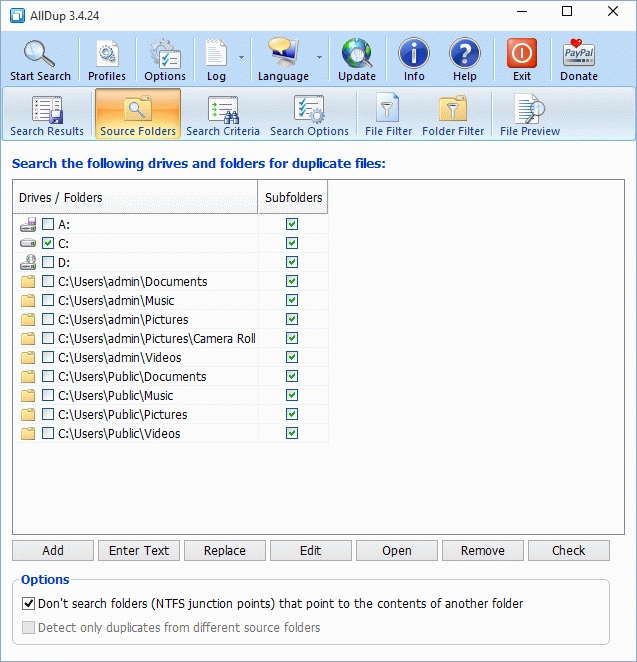The height and width of the screenshot is (662, 637).
Task: Select the C:\Users\admin\Pictures\Camera Roll entry
Action: [x=157, y=339]
